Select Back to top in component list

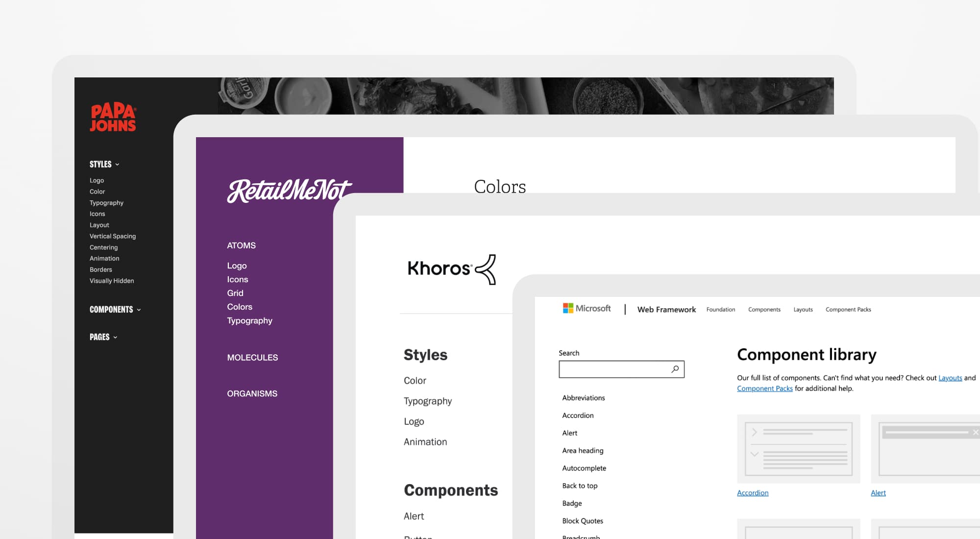(x=580, y=486)
